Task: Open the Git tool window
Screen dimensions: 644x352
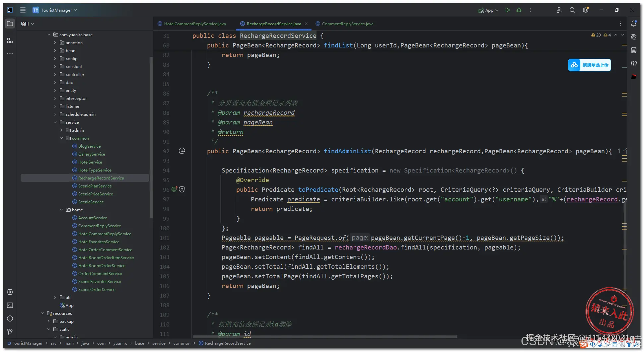Action: click(x=10, y=332)
